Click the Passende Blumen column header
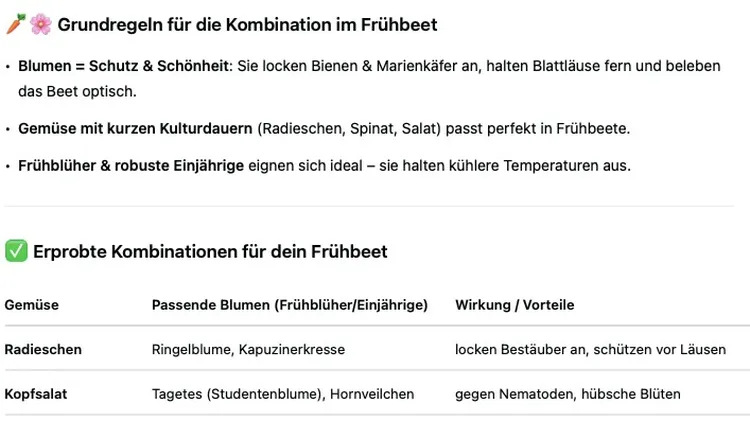The width and height of the screenshot is (750, 421). click(x=290, y=305)
